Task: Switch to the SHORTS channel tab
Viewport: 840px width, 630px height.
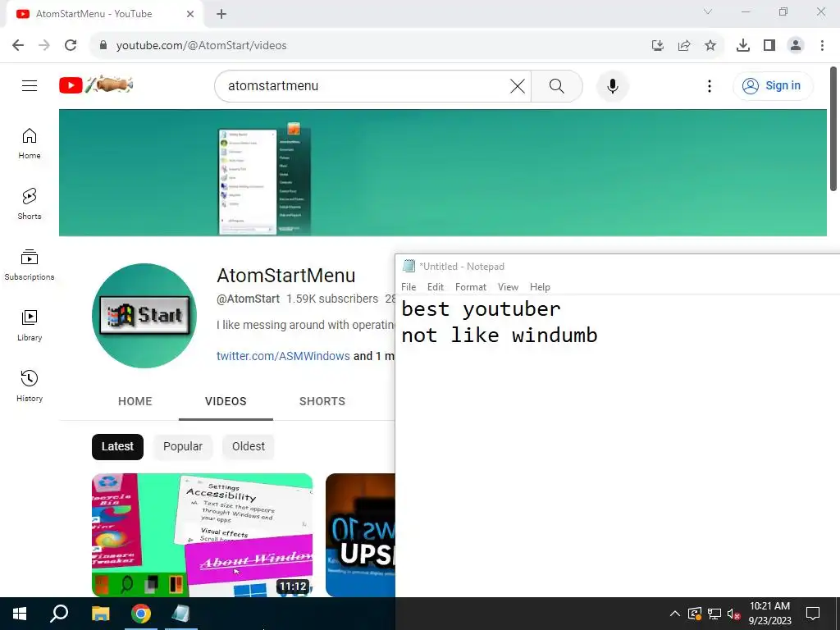Action: 322,401
